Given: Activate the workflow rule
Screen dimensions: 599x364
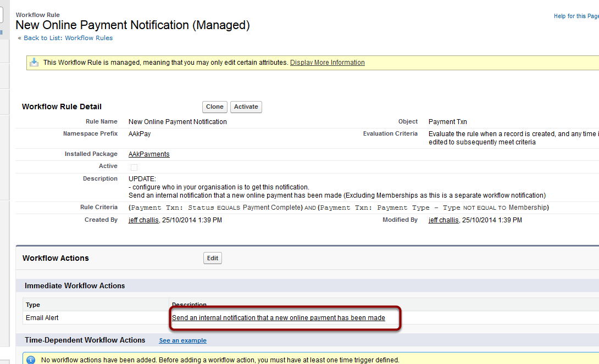Looking at the screenshot, I should pos(246,107).
